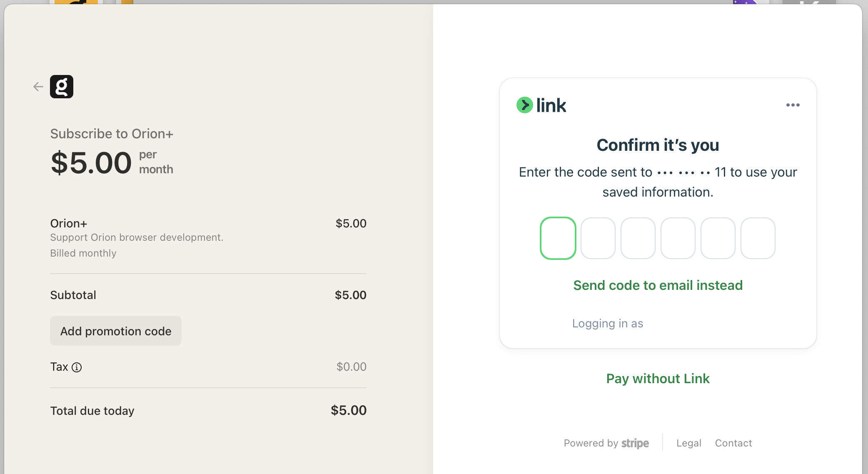The height and width of the screenshot is (474, 868).
Task: Go back using the left arrow
Action: click(x=38, y=87)
